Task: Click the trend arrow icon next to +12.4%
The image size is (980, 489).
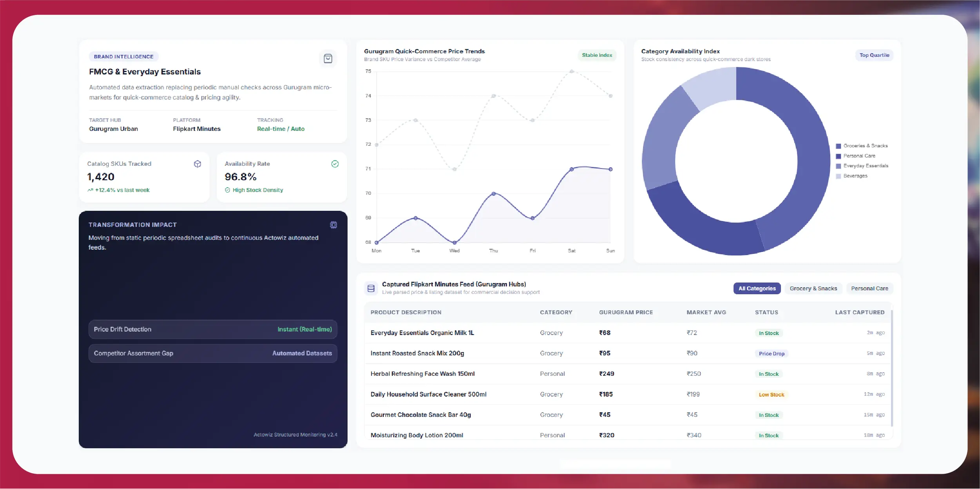Action: tap(90, 190)
